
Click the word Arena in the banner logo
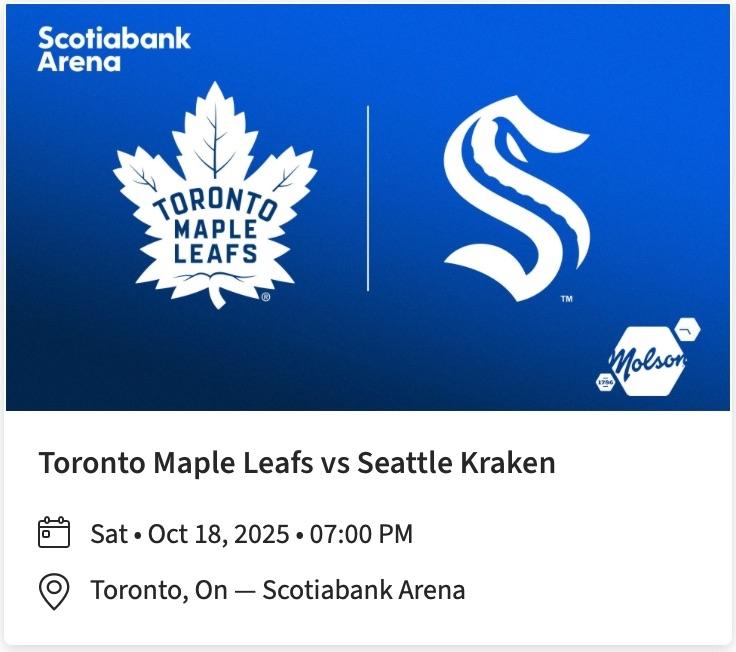[x=79, y=61]
